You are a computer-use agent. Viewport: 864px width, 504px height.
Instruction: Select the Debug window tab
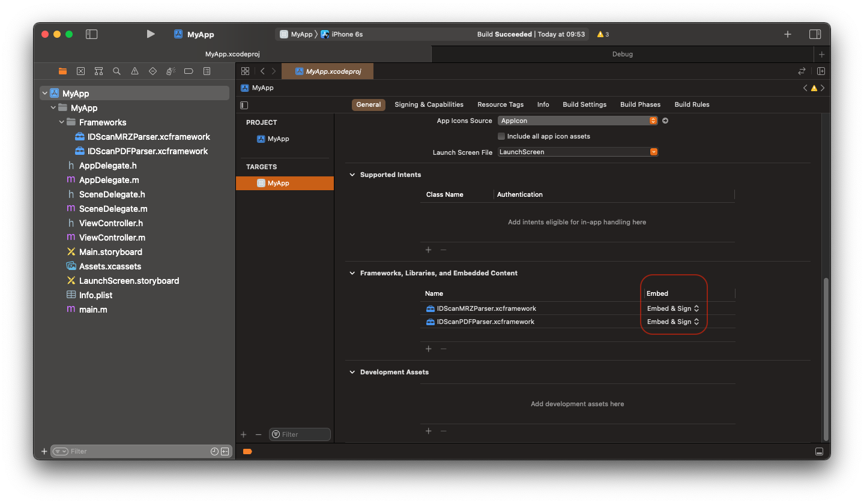pyautogui.click(x=622, y=54)
